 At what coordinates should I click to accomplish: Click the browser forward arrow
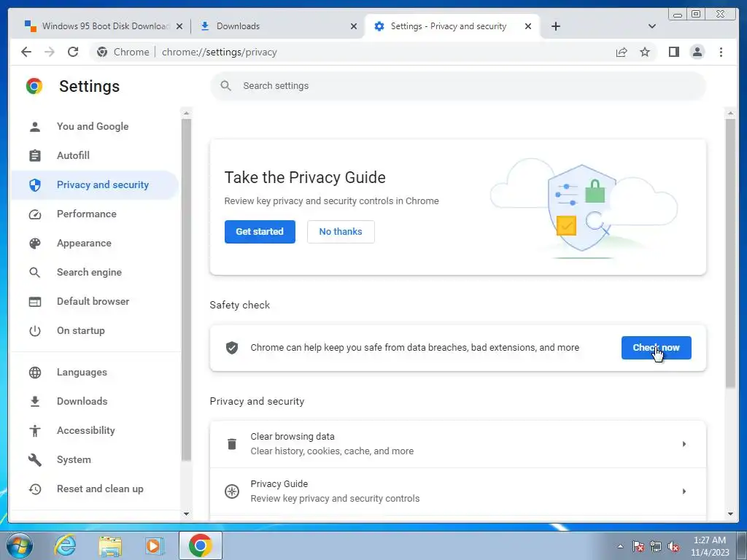(50, 52)
